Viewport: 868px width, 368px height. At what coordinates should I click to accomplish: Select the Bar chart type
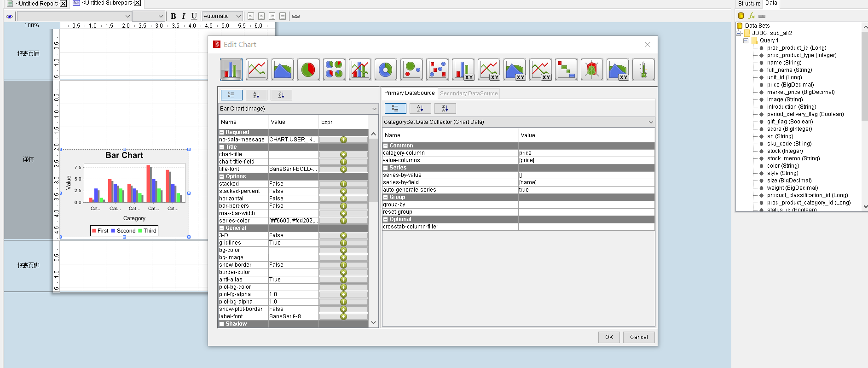(231, 70)
